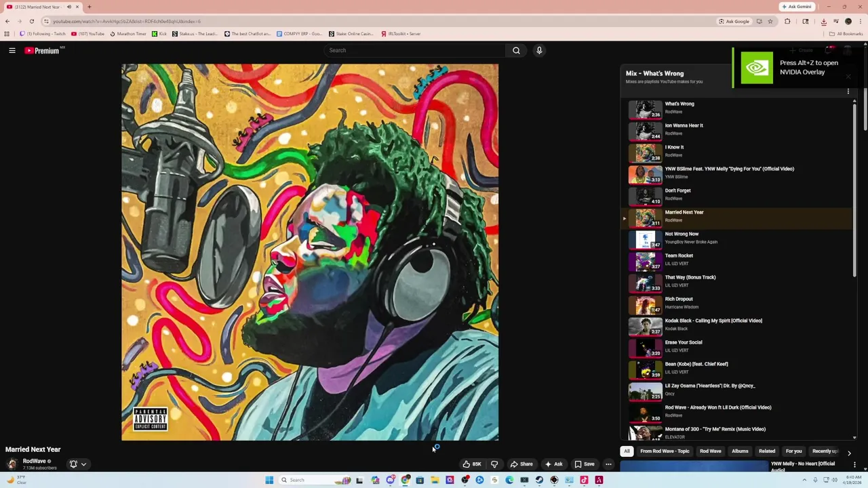868x488 pixels.
Task: Open Chrome extensions puzzle icon
Action: pyautogui.click(x=787, y=21)
